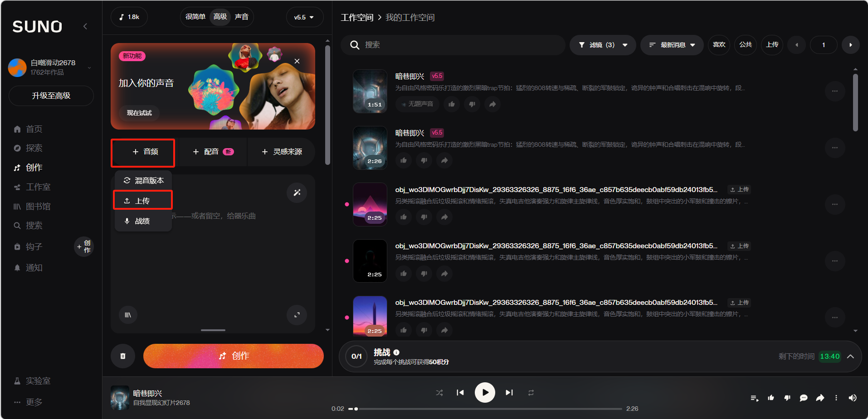
Task: Click the trash icon beside 创作 button
Action: [123, 356]
